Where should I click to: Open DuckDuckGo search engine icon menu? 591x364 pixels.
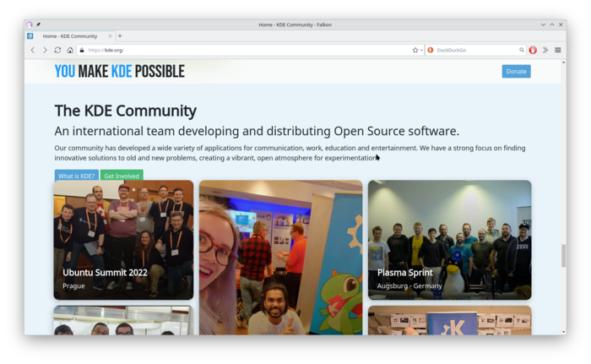431,50
